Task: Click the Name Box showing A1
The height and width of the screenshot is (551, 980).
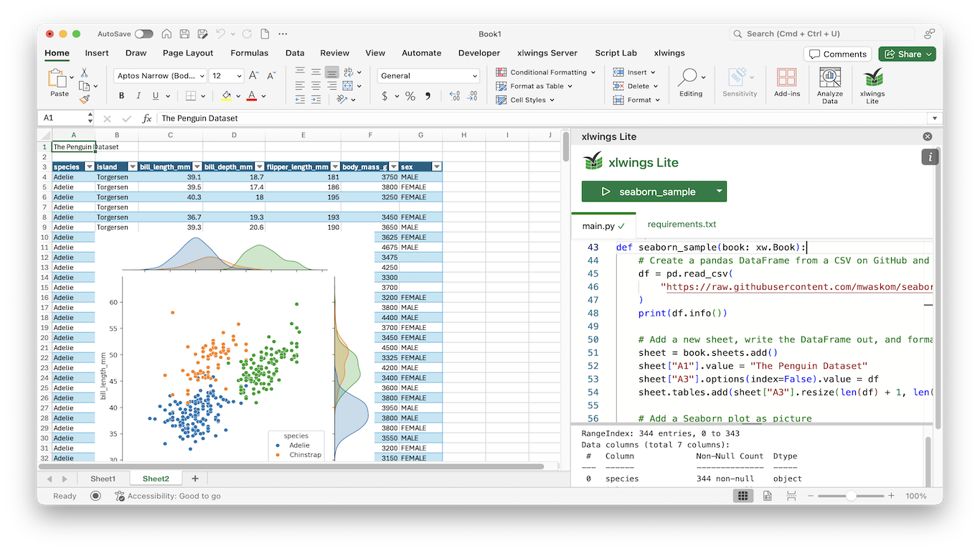Action: (x=64, y=118)
